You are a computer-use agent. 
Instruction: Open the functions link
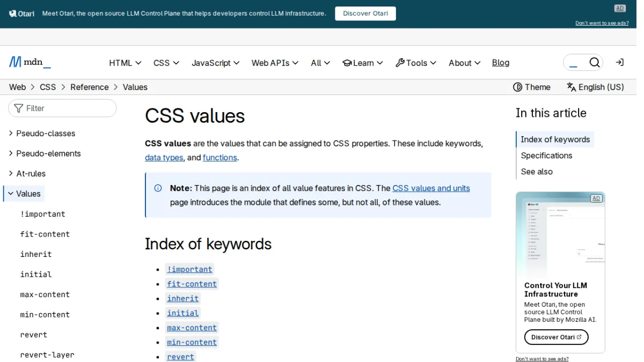(x=220, y=158)
